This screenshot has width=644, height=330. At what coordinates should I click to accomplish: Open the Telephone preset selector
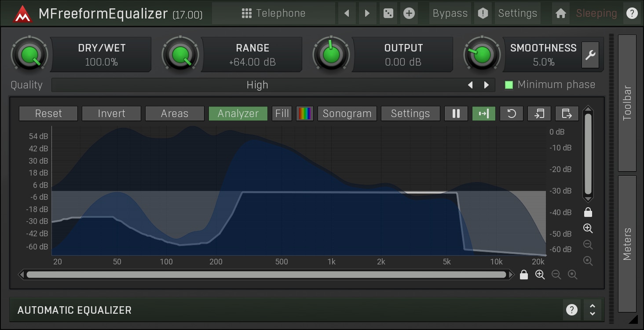(273, 13)
